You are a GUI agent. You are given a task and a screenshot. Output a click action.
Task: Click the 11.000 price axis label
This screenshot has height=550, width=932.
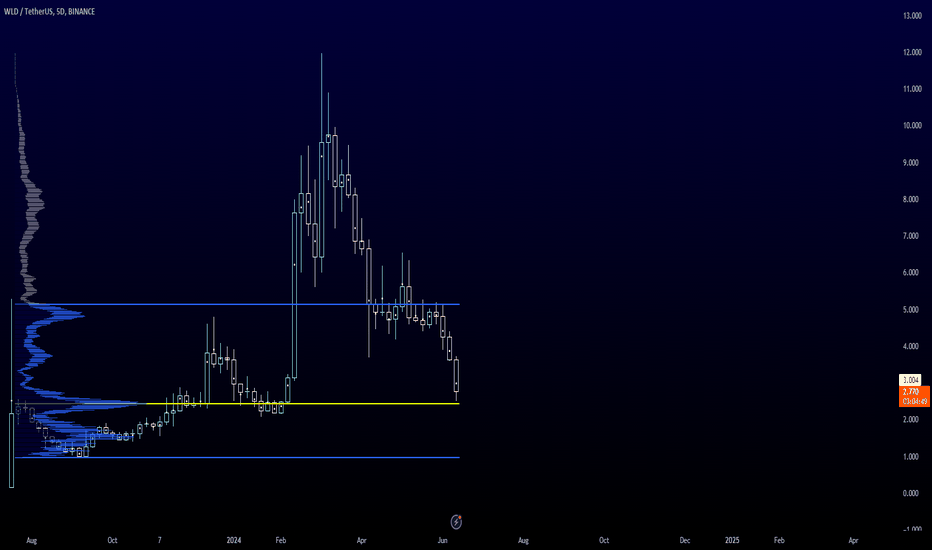[x=912, y=89]
